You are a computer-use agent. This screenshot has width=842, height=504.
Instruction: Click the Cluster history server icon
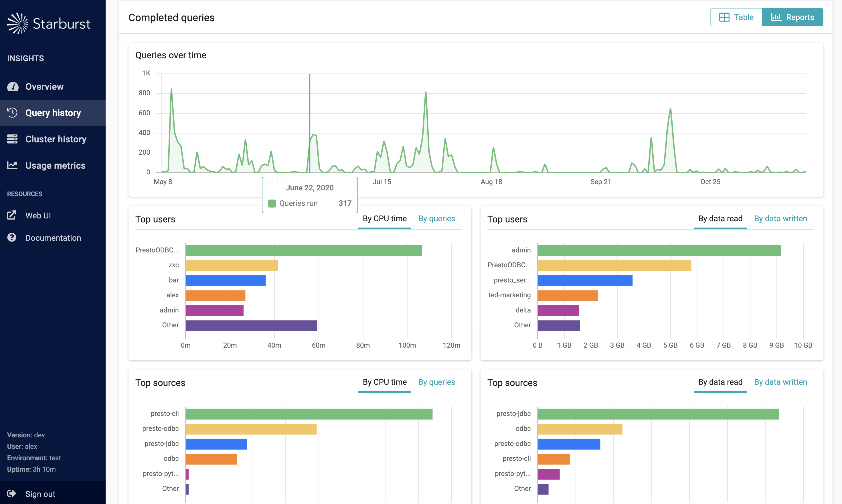click(13, 139)
